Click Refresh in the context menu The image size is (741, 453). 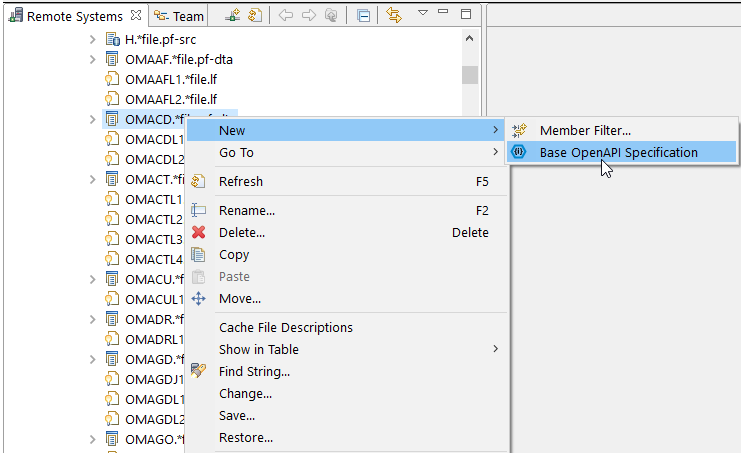[241, 181]
